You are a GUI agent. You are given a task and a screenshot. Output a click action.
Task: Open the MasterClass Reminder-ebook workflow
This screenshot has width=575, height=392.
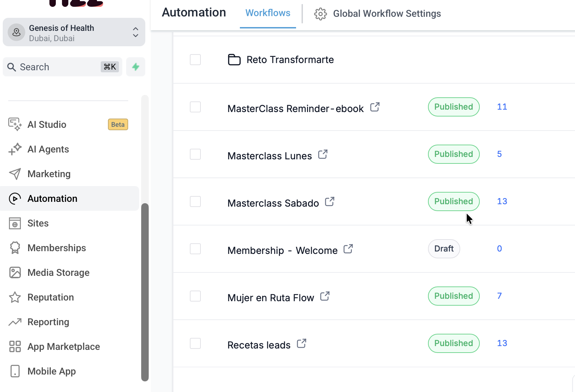point(295,109)
